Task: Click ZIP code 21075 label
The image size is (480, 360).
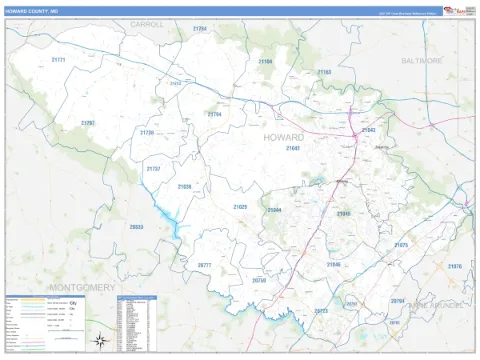Action: coord(401,245)
